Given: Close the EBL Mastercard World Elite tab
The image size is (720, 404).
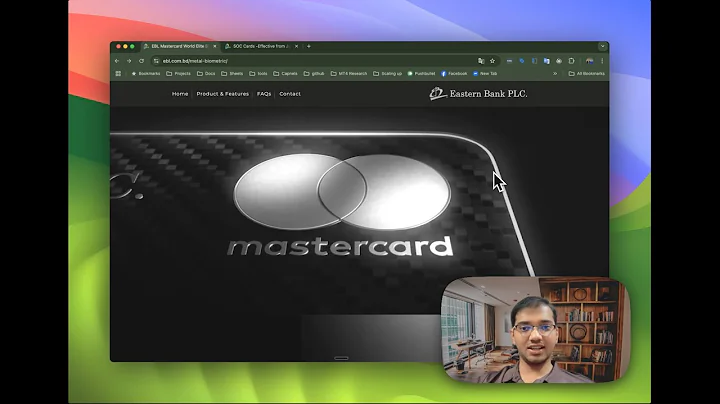Looking at the screenshot, I should click(214, 46).
